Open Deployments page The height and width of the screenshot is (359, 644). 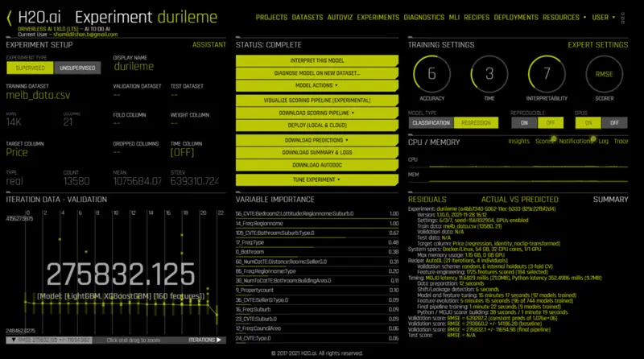[x=516, y=18]
